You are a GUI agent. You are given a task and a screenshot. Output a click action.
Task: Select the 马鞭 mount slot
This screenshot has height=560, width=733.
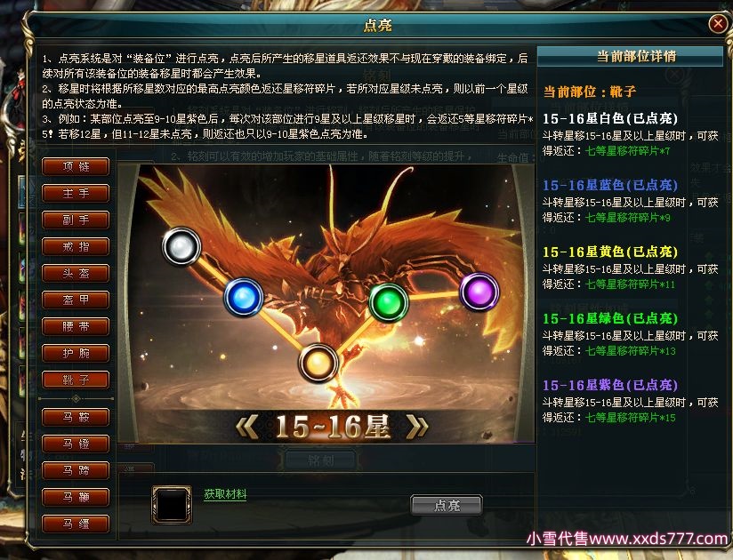coord(76,497)
